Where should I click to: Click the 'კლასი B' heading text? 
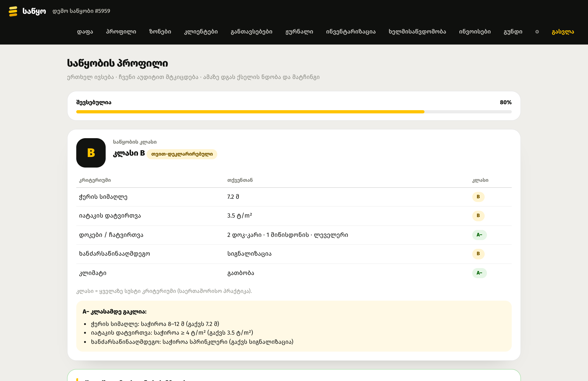coord(129,153)
